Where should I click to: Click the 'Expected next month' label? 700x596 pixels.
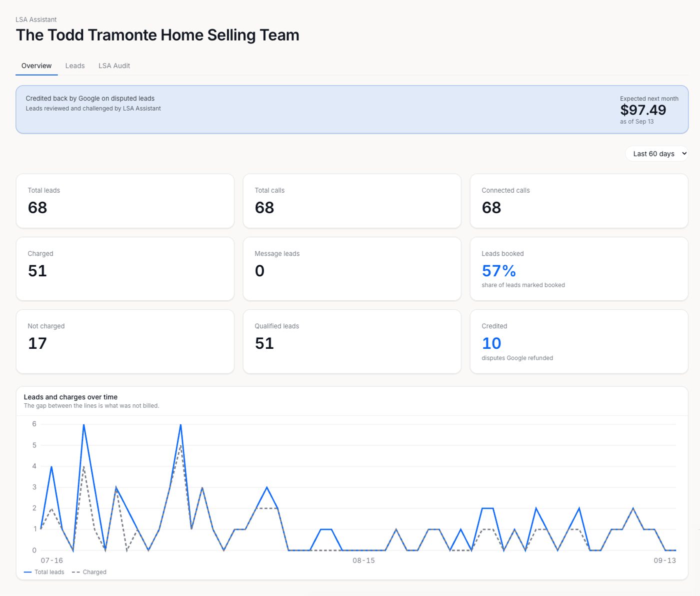pos(649,99)
